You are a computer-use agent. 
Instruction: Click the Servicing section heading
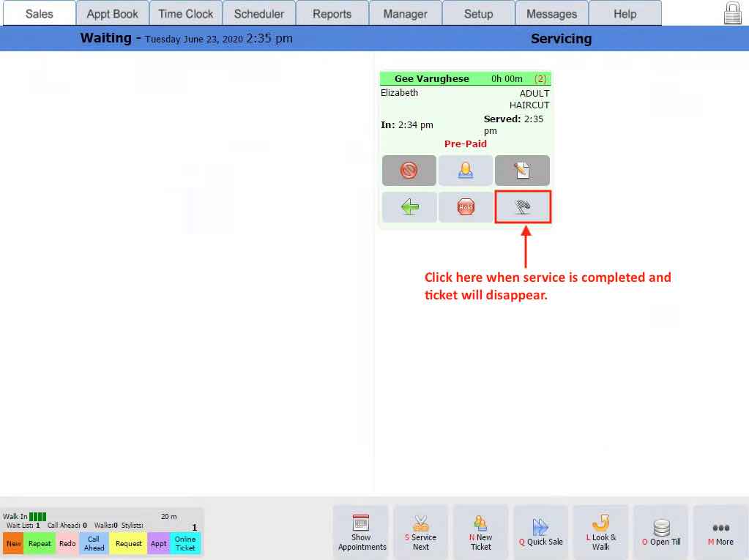pyautogui.click(x=562, y=39)
